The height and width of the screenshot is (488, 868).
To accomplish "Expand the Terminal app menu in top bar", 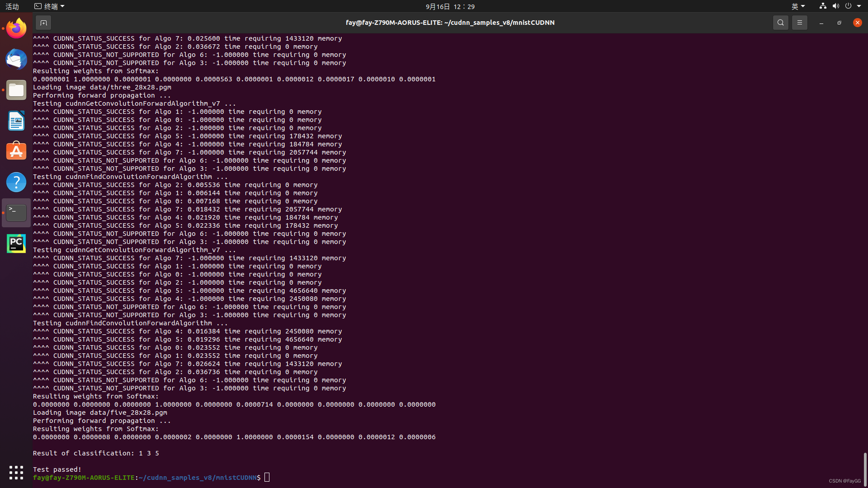I will point(50,6).
